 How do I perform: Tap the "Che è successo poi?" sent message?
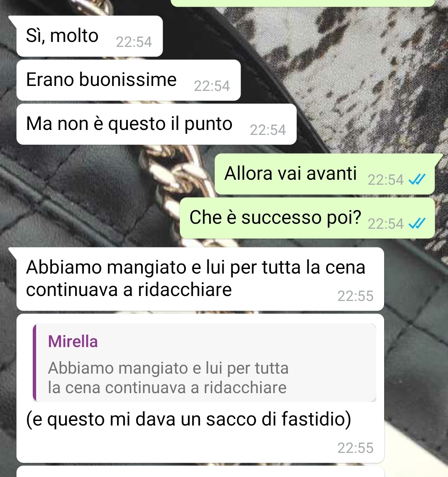307,218
